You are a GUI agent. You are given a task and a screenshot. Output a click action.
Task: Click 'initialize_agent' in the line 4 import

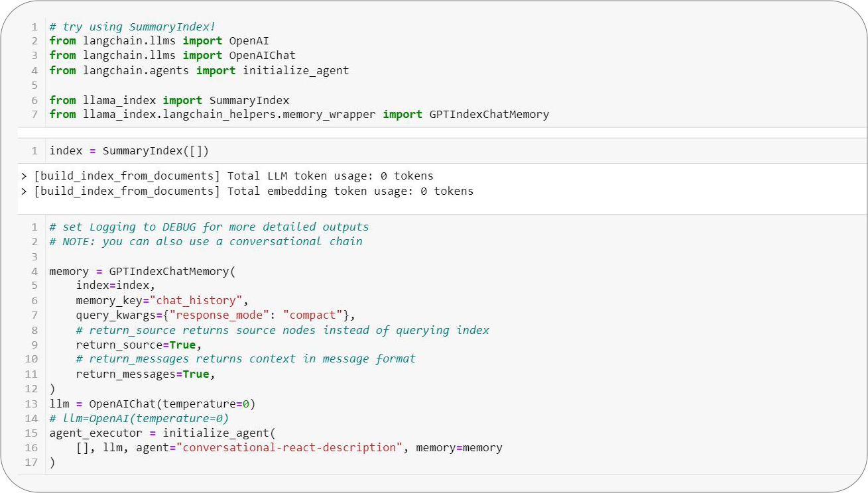296,70
